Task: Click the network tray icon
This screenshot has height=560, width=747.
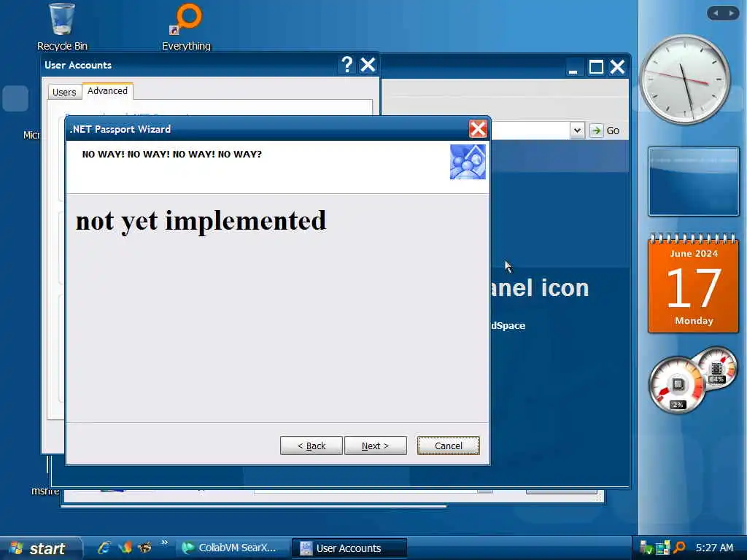Action: (x=662, y=548)
